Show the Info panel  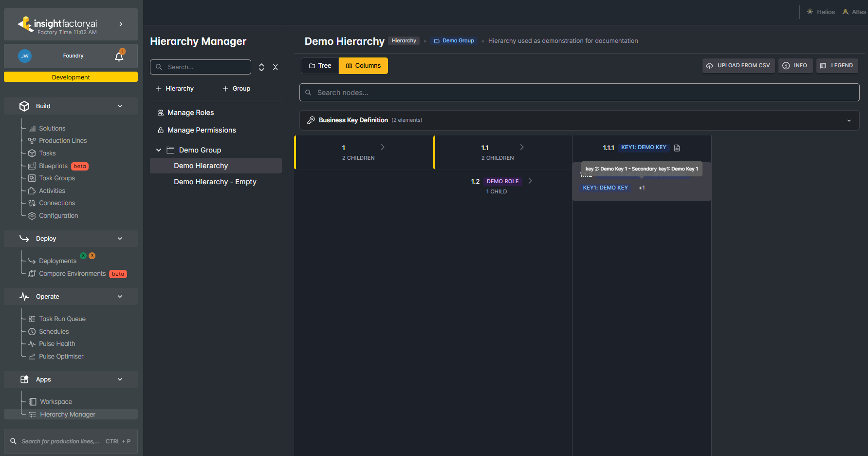(x=795, y=66)
